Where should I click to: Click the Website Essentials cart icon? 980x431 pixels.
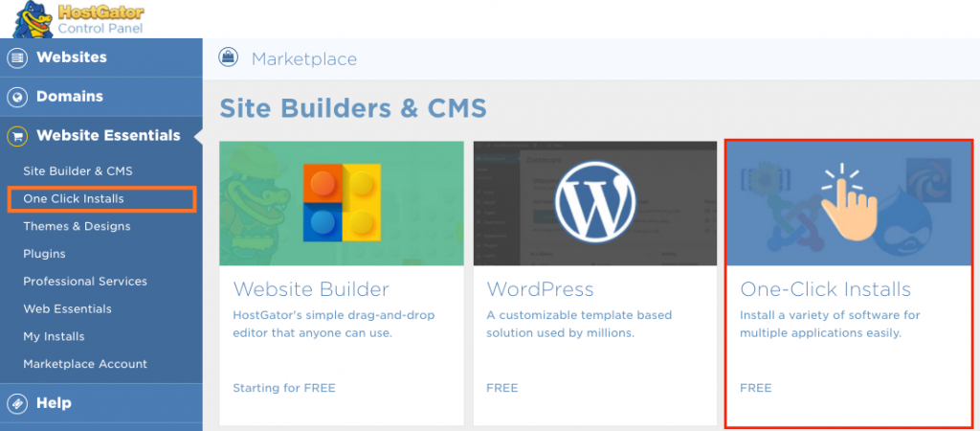pos(17,136)
